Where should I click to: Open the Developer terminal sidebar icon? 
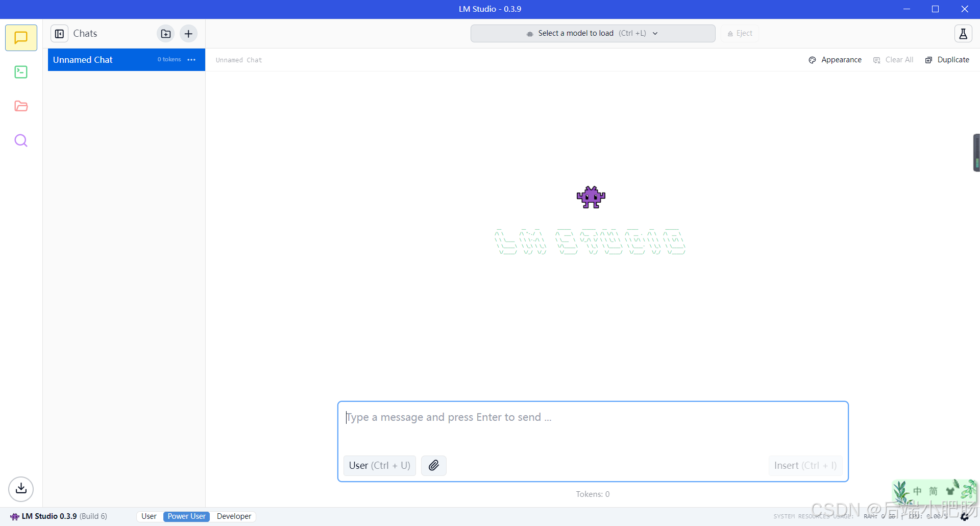[21, 72]
